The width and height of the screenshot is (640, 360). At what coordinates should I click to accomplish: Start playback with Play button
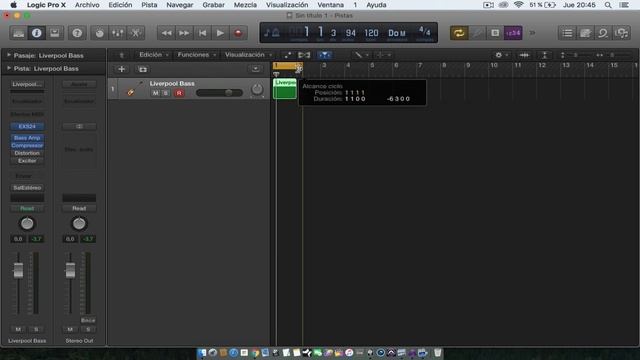click(220, 33)
